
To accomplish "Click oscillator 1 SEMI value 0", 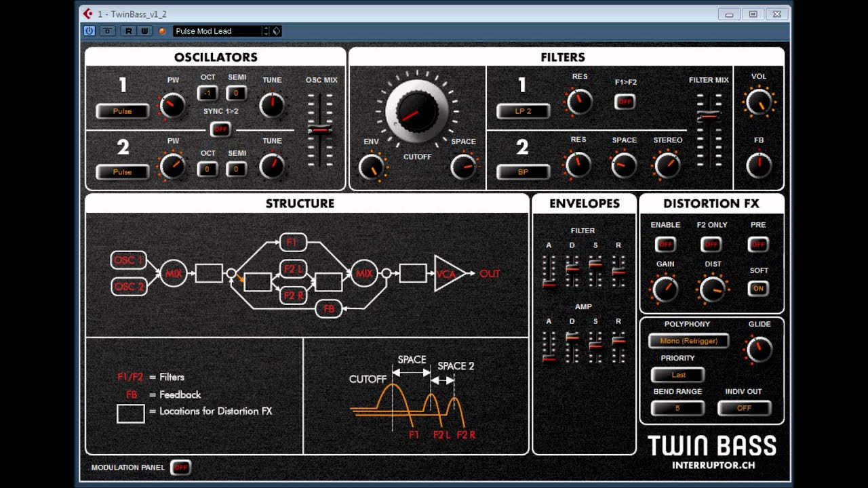I will click(237, 94).
